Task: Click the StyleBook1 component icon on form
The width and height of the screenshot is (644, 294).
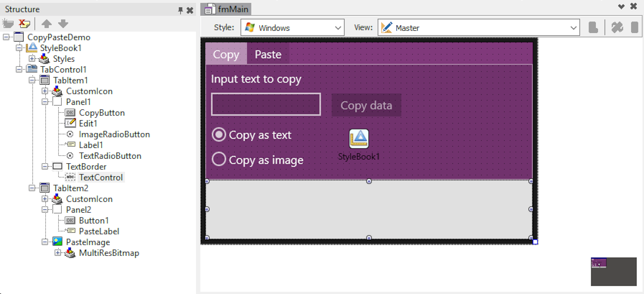Action: [359, 139]
